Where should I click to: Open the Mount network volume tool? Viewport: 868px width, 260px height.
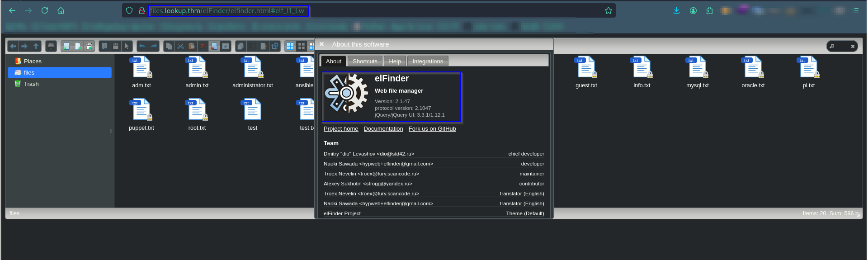[51, 46]
